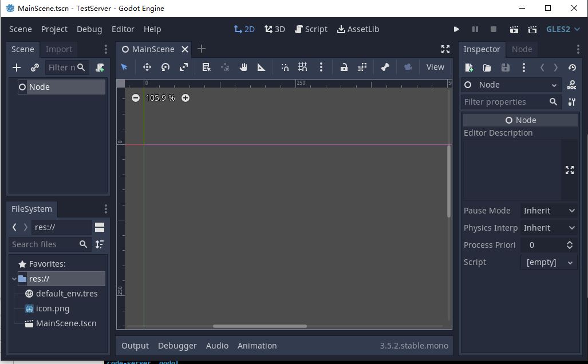Open snapping options menu
The image size is (588, 364).
pos(321,67)
